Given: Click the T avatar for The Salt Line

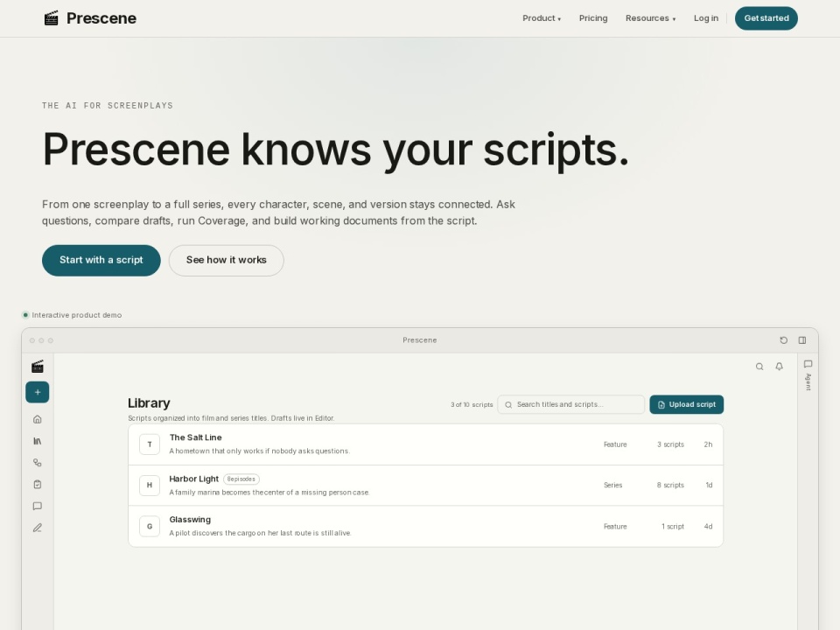Looking at the screenshot, I should click(150, 444).
